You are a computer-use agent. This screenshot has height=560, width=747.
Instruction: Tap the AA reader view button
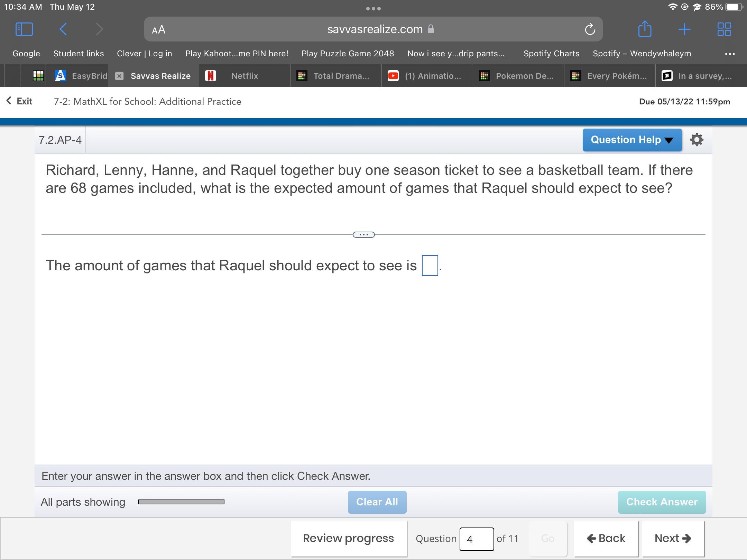click(x=159, y=30)
